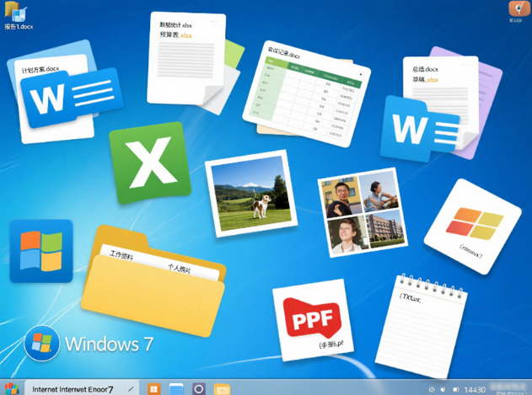Open the orange icon at top-right corner
This screenshot has width=532, height=395.
[519, 8]
